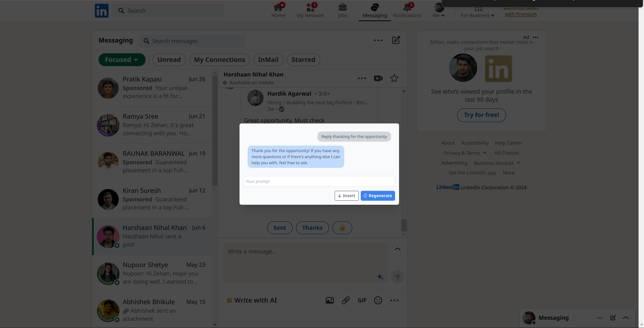
Task: Send the quick reply Thanks
Action: [312, 228]
